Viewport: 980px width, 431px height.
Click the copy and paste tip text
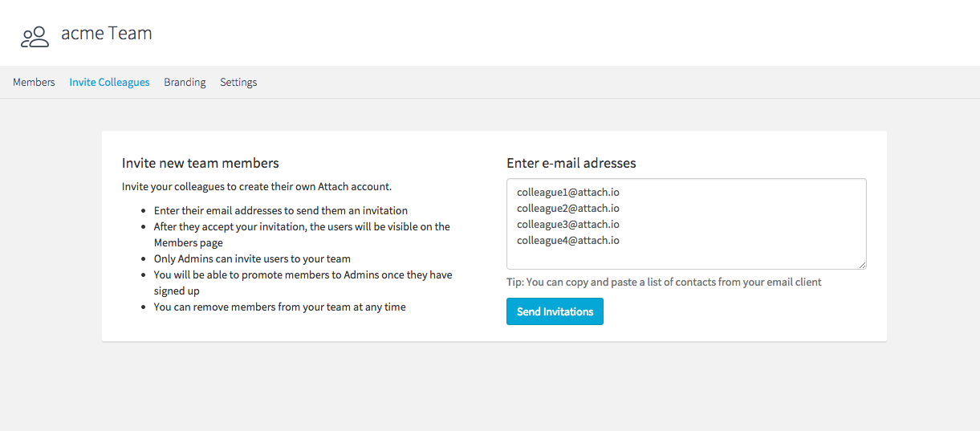point(664,282)
